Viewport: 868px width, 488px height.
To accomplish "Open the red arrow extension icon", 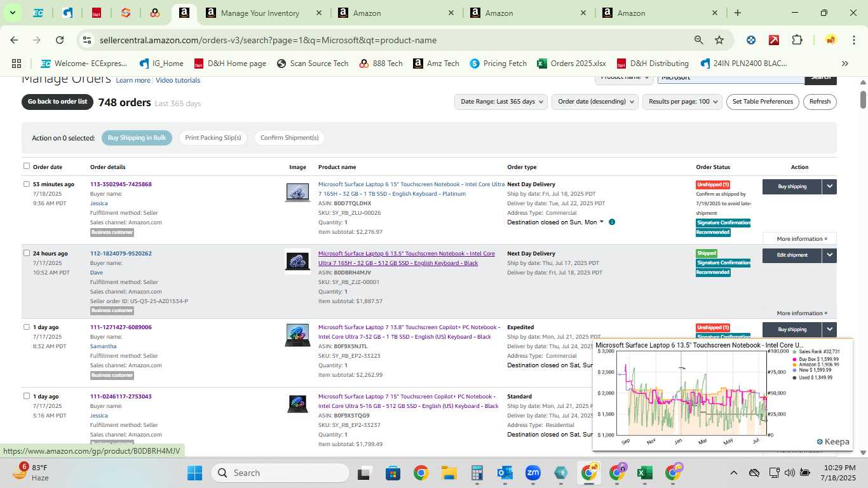I will [774, 40].
